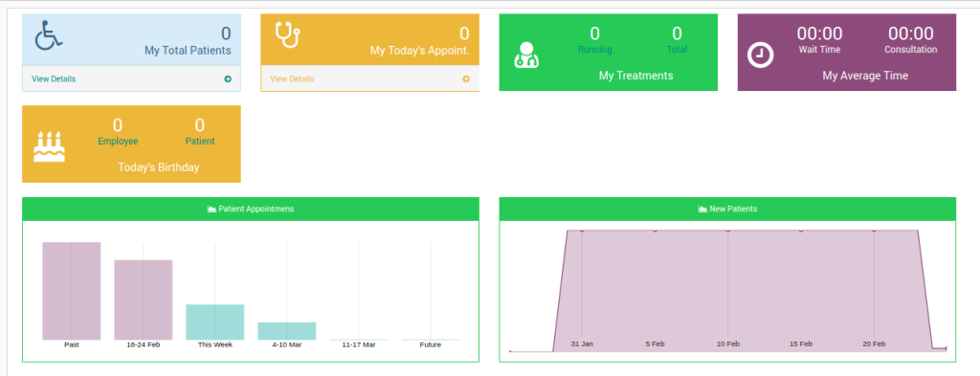Image resolution: width=980 pixels, height=376 pixels.
Task: Click the 5 Feb data point marker
Action: click(x=655, y=231)
